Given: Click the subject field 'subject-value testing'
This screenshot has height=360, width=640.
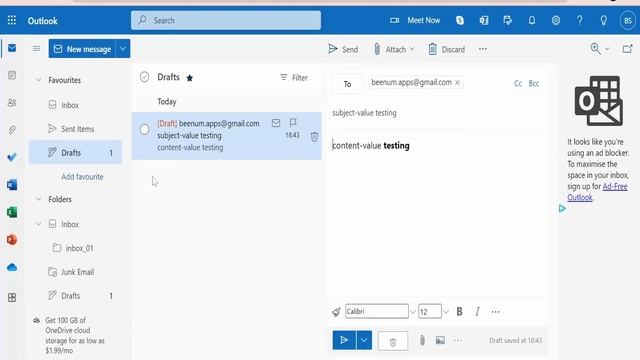Looking at the screenshot, I should pos(437,113).
